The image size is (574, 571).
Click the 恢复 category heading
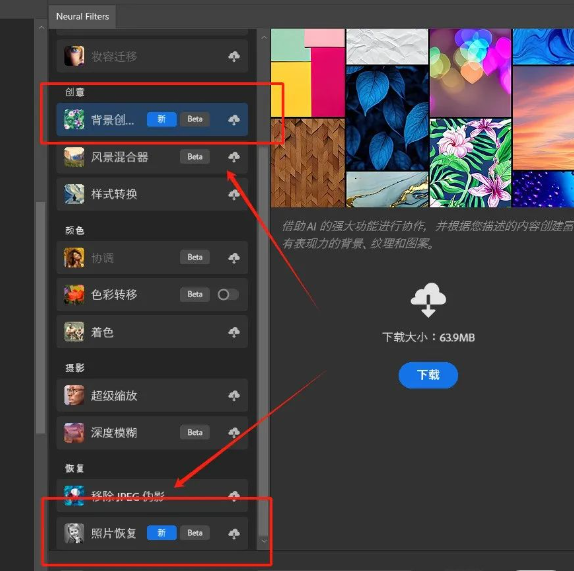pyautogui.click(x=75, y=468)
